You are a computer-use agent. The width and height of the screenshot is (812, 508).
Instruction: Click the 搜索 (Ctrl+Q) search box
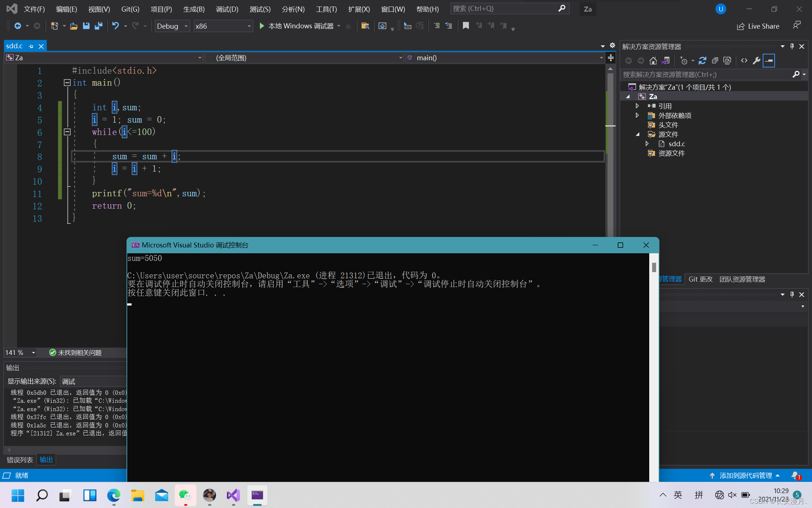[504, 8]
